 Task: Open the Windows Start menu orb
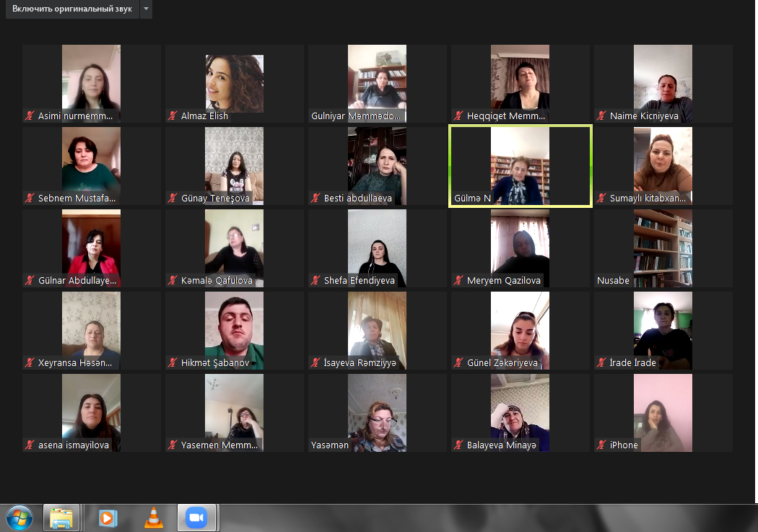(19, 518)
